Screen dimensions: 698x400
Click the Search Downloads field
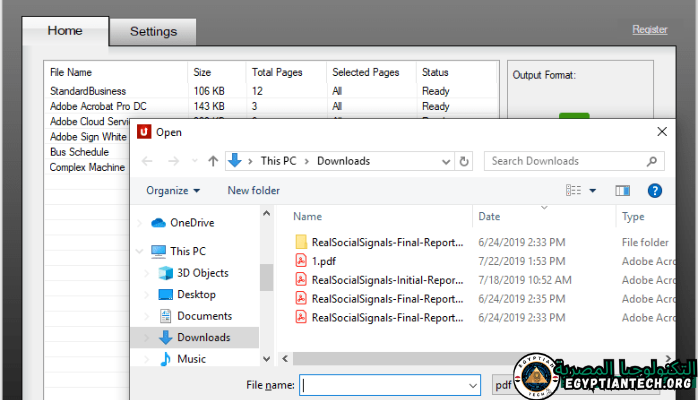pos(565,161)
